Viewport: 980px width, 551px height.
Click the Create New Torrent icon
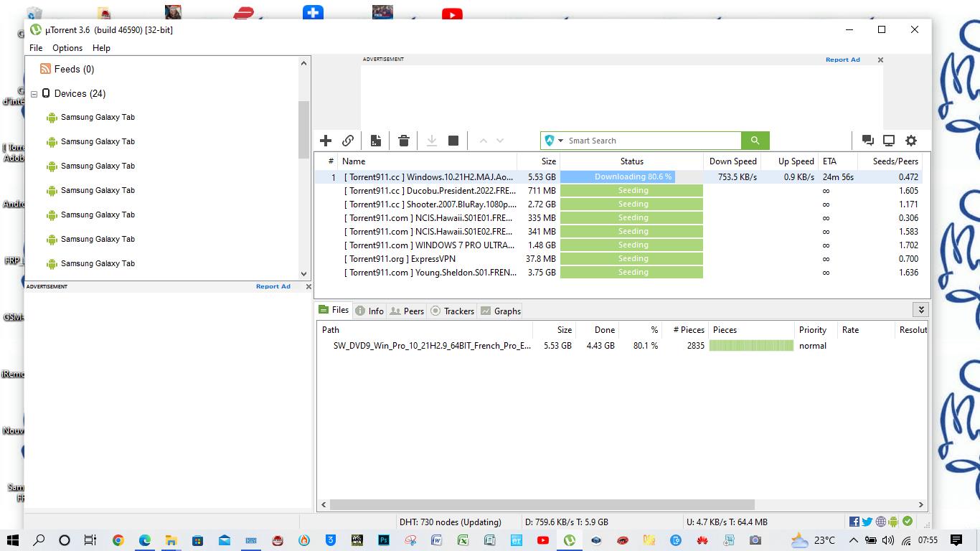tap(376, 141)
